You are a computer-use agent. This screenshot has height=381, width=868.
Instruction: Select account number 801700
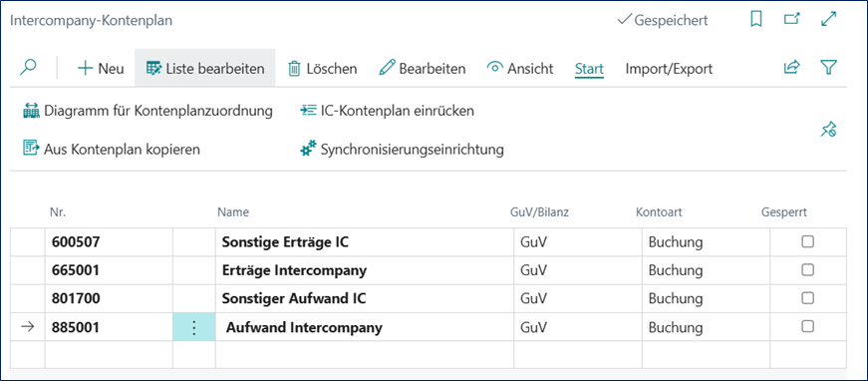point(109,298)
